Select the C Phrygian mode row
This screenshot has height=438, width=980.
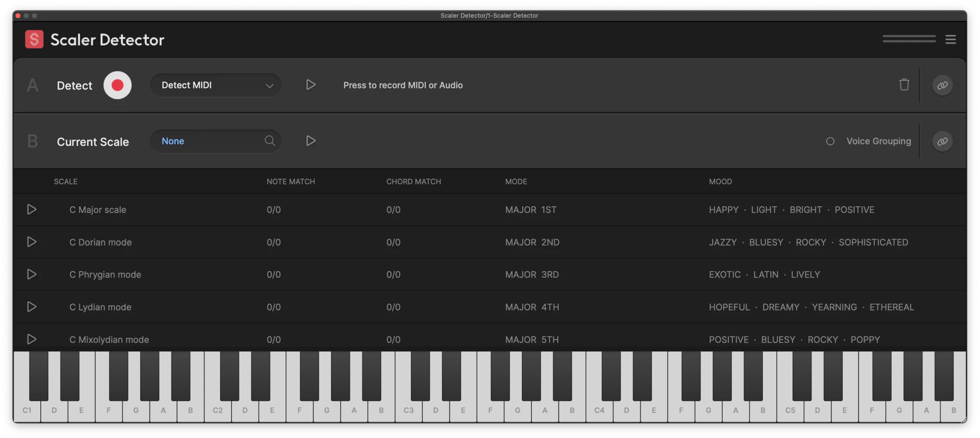[x=105, y=275]
